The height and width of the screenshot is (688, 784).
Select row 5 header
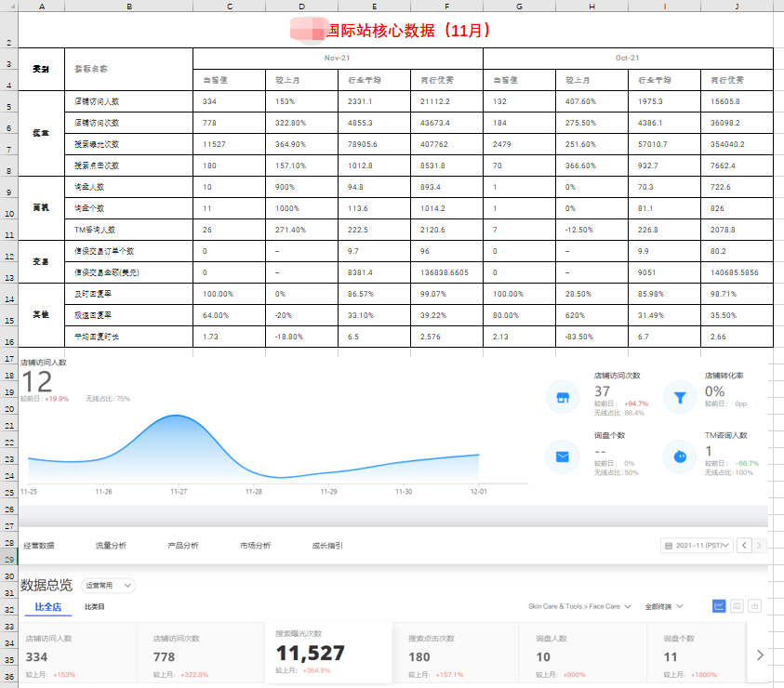[9, 101]
